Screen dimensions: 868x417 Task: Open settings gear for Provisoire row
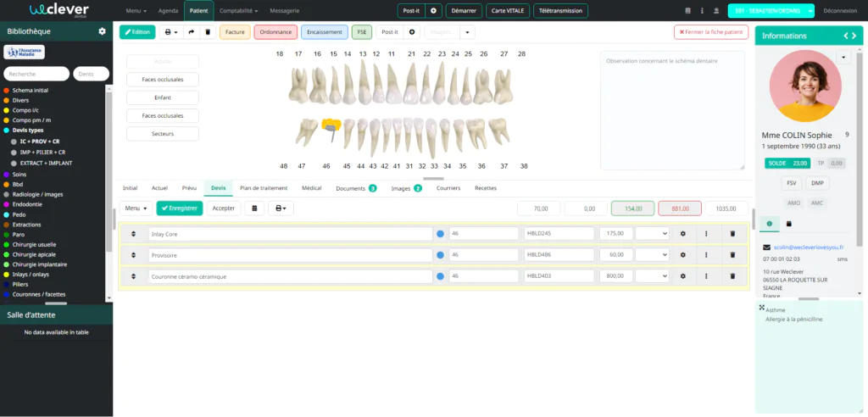[x=683, y=255]
